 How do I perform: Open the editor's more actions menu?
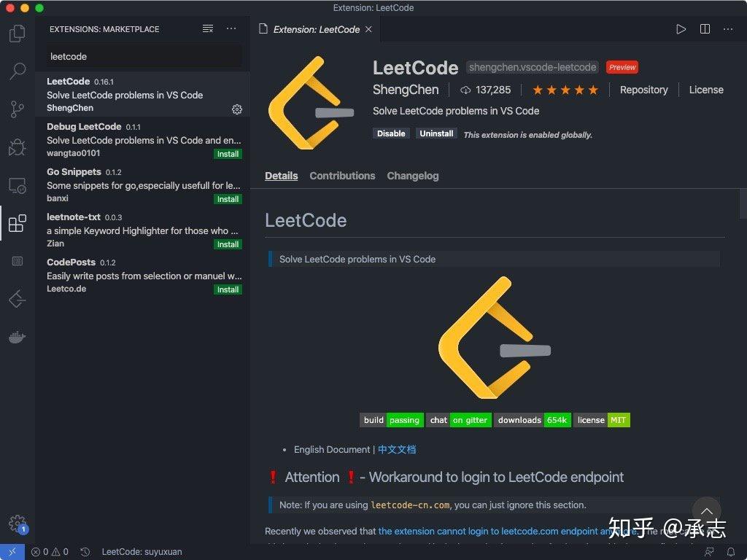coord(727,29)
